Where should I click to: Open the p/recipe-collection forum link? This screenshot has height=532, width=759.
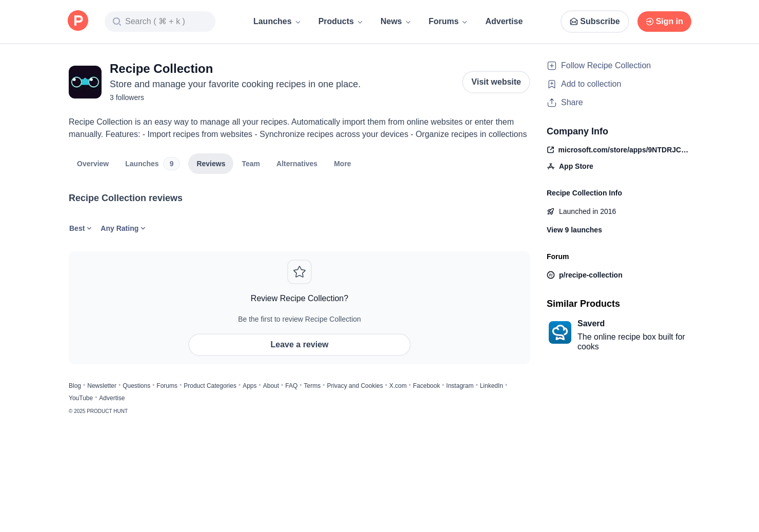click(x=591, y=275)
